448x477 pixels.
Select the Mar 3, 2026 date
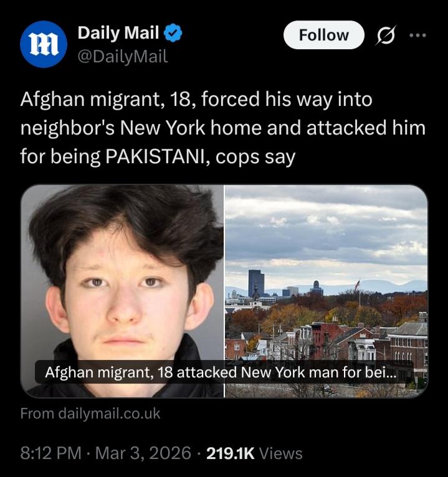point(143,453)
